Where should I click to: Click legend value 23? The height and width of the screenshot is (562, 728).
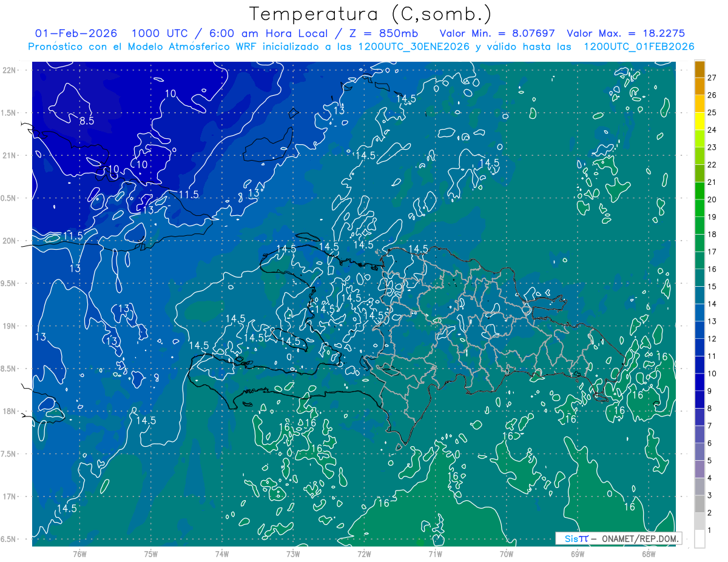click(x=712, y=147)
